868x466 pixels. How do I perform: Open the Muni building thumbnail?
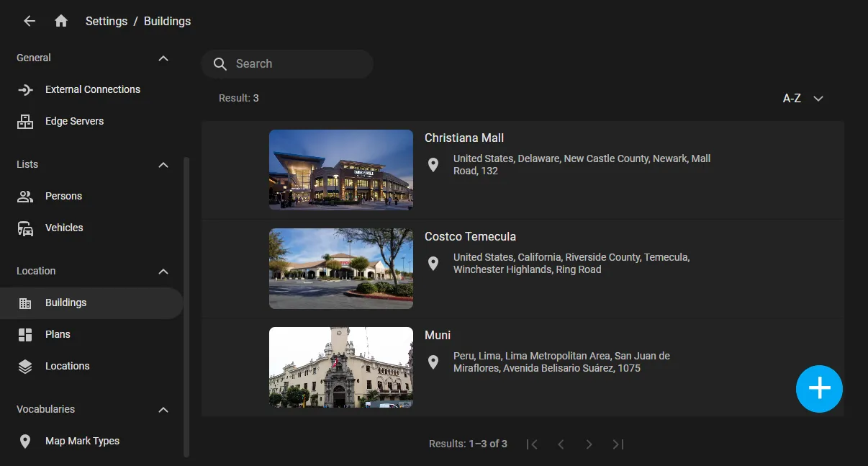tap(341, 367)
